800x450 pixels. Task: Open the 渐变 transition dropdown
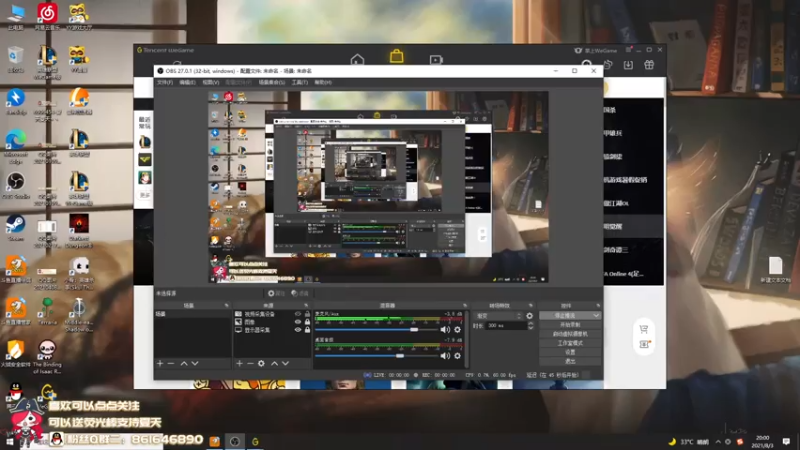coord(498,316)
